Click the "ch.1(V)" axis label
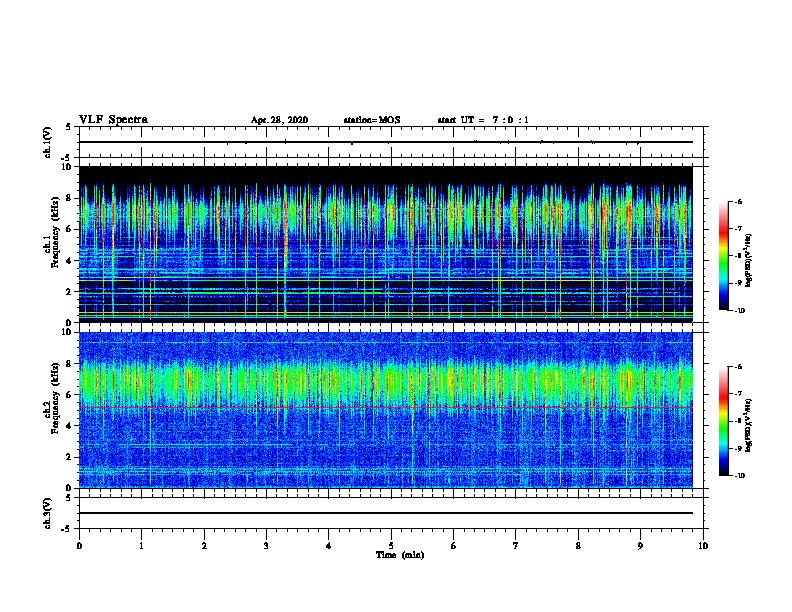This screenshot has height=612, width=792. [48, 142]
